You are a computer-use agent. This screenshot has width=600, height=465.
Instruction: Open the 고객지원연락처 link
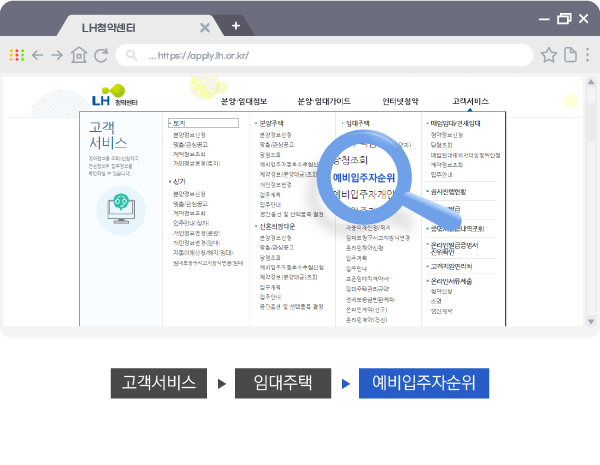451,266
